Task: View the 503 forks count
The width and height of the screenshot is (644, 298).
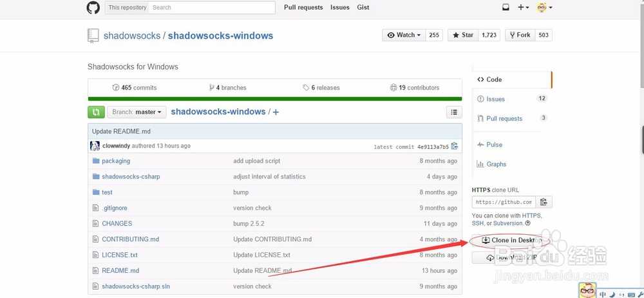Action: [x=544, y=35]
